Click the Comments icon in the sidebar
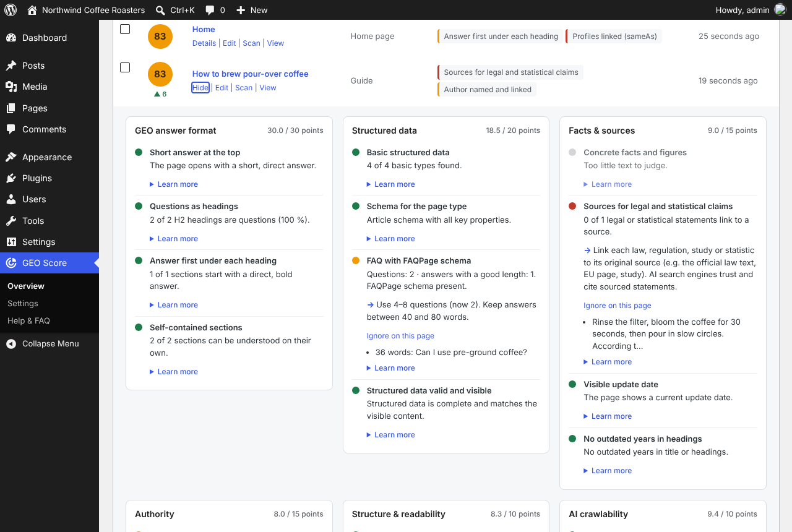792x532 pixels. [11, 129]
